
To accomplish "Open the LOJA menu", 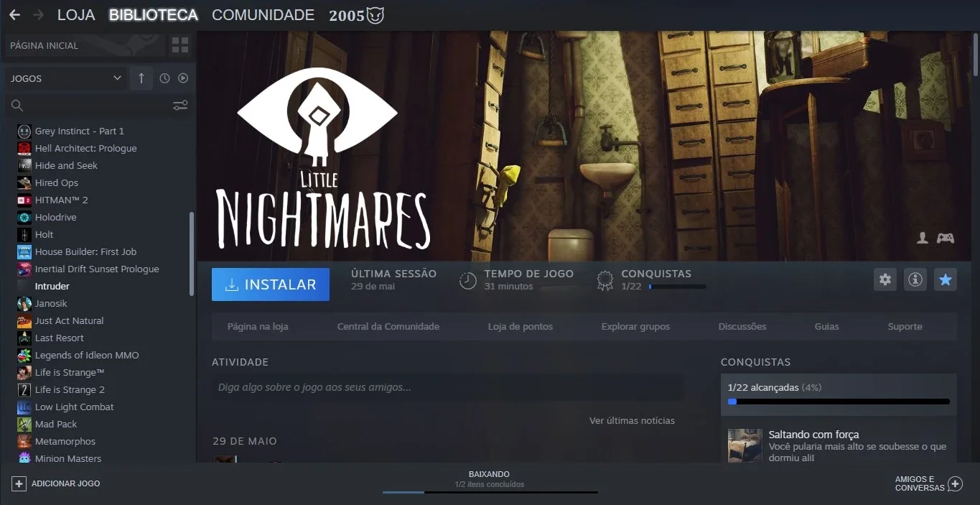I will click(76, 15).
